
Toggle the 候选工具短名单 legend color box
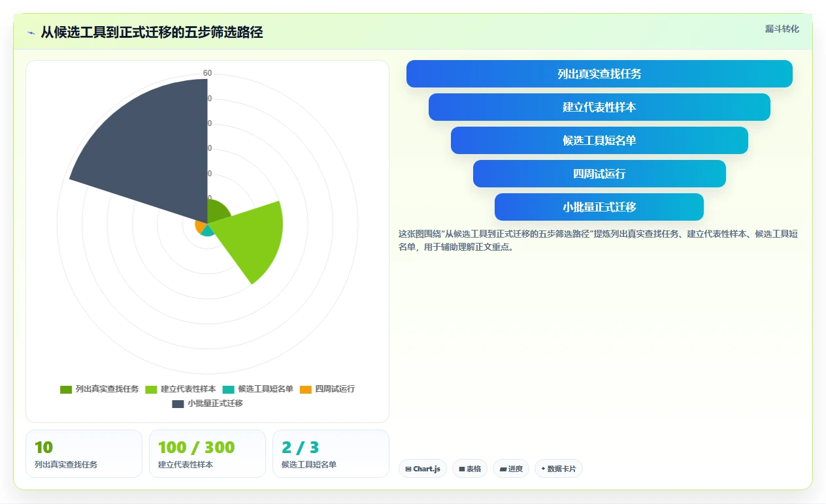click(228, 389)
